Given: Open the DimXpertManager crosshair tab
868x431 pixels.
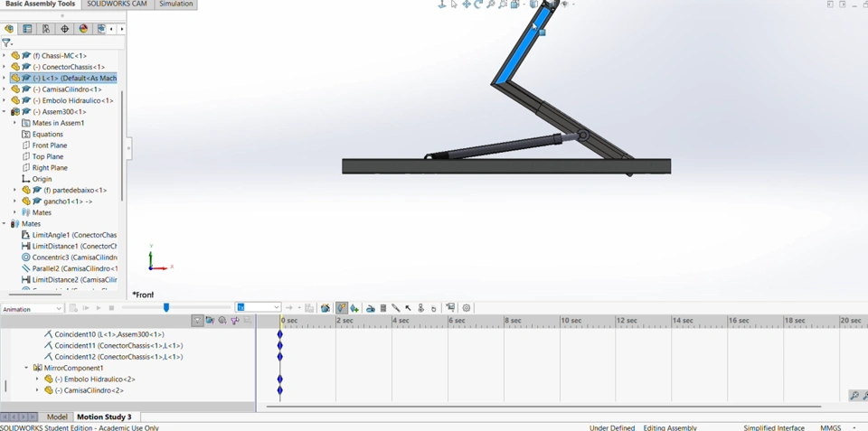Looking at the screenshot, I should [64, 29].
